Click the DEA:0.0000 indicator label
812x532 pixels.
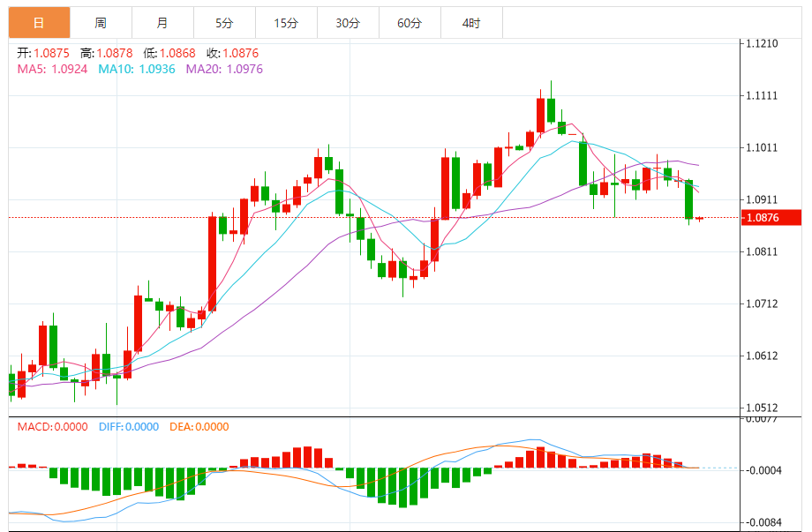tap(199, 427)
